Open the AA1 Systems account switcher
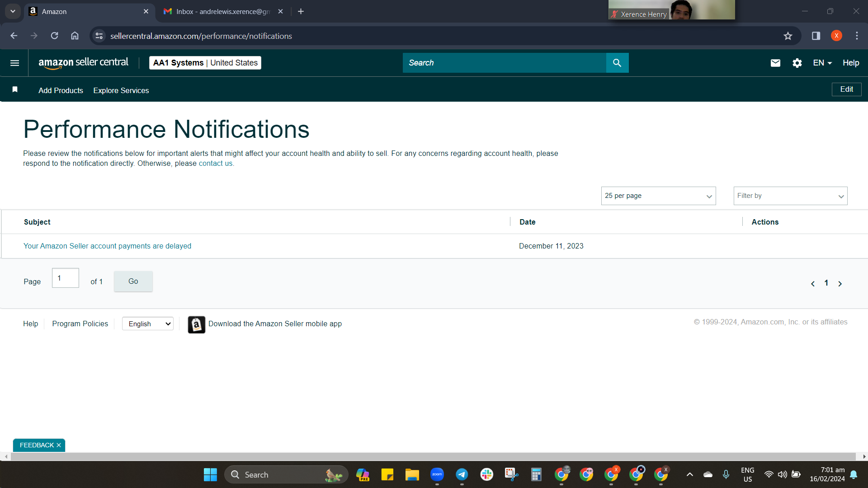Screen dimensions: 868x488 pyautogui.click(x=205, y=63)
